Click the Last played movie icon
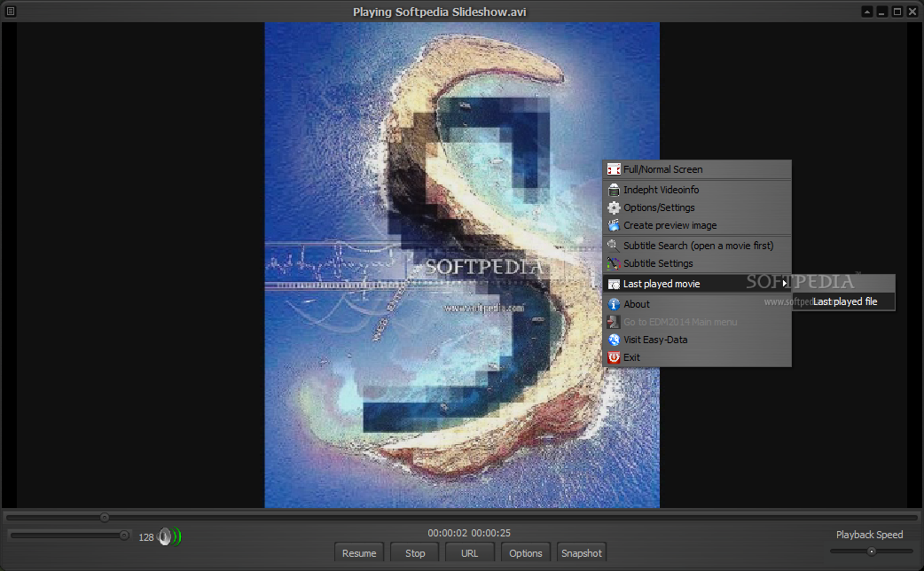 click(x=614, y=284)
